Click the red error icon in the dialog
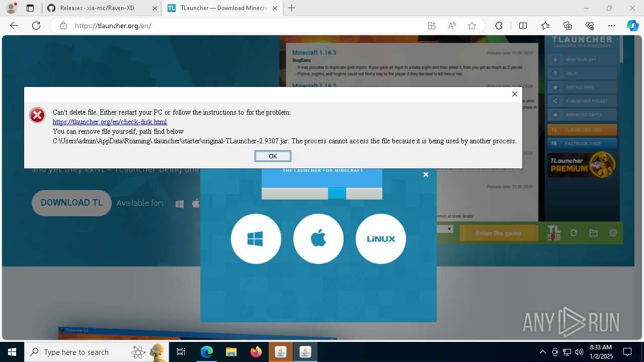 pyautogui.click(x=37, y=116)
